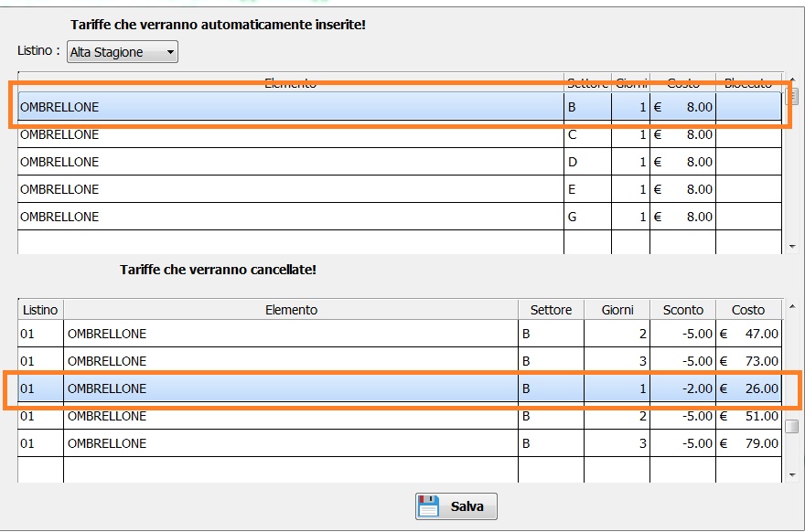Click the floppy disk icon on Salva
Screen dimensions: 805x532
[x=428, y=505]
